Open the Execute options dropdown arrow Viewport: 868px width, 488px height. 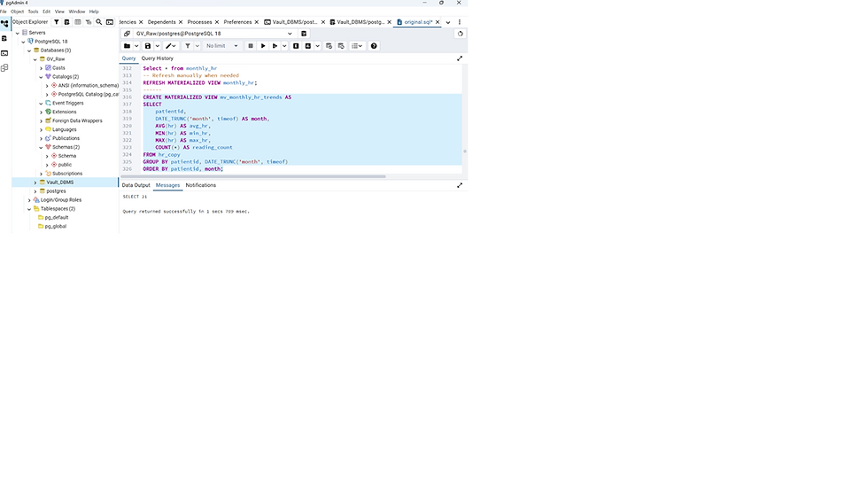click(x=284, y=46)
